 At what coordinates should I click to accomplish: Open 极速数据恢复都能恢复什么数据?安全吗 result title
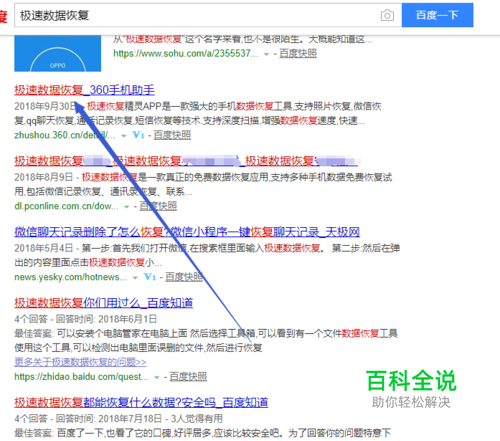(x=141, y=403)
